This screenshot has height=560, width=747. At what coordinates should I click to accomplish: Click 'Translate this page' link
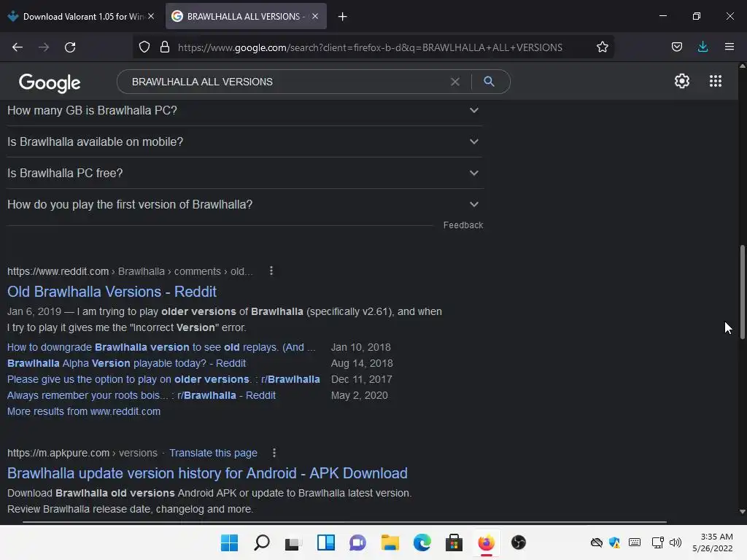tap(213, 453)
